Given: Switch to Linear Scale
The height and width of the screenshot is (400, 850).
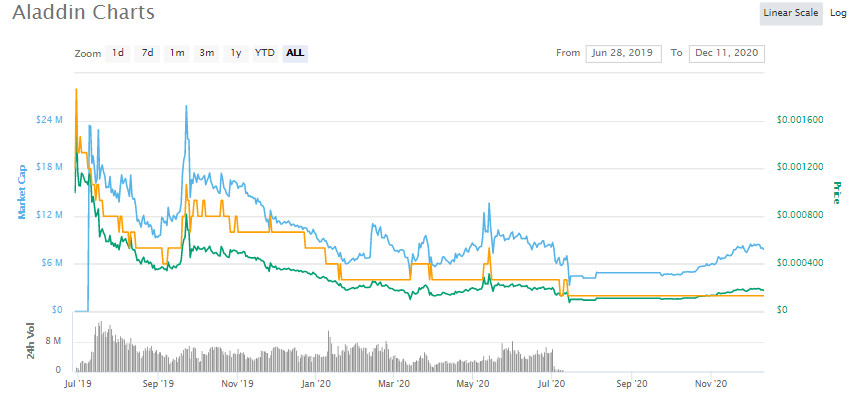Looking at the screenshot, I should point(790,13).
